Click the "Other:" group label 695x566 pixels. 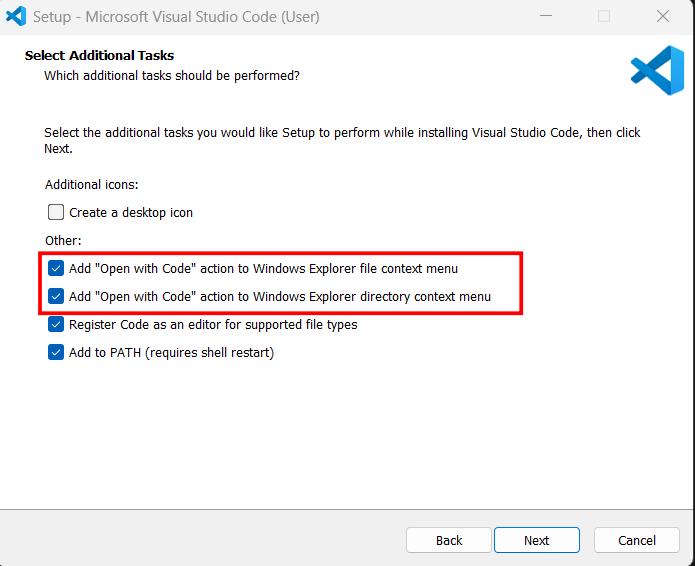click(63, 241)
